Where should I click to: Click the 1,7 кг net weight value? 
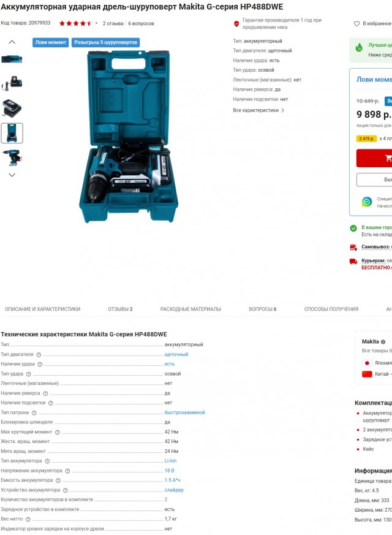click(170, 519)
